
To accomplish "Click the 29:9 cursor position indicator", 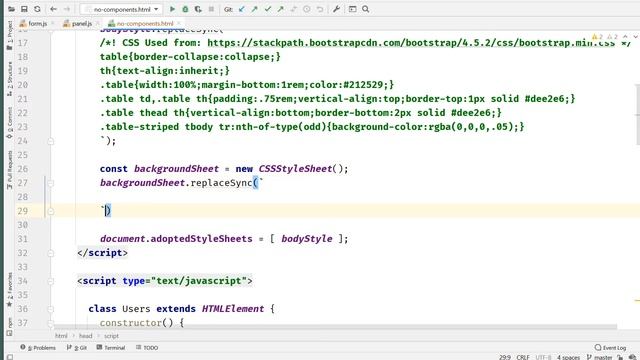I will tap(504, 357).
